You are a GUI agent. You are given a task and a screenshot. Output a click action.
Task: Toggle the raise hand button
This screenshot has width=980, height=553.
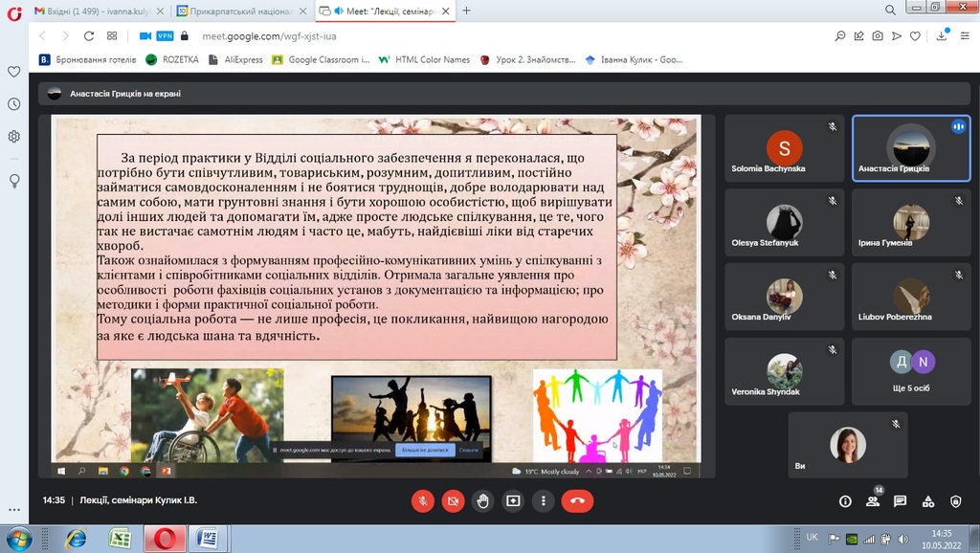tap(483, 500)
